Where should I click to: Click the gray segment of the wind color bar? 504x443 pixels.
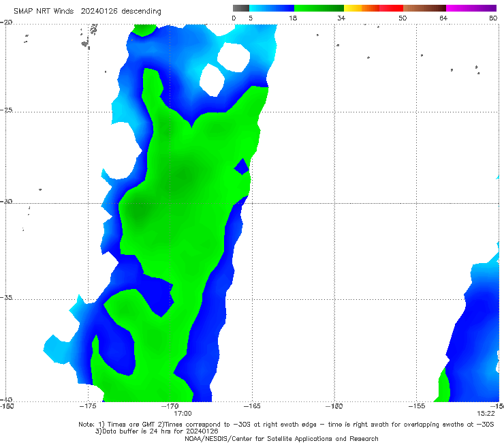[x=240, y=8]
